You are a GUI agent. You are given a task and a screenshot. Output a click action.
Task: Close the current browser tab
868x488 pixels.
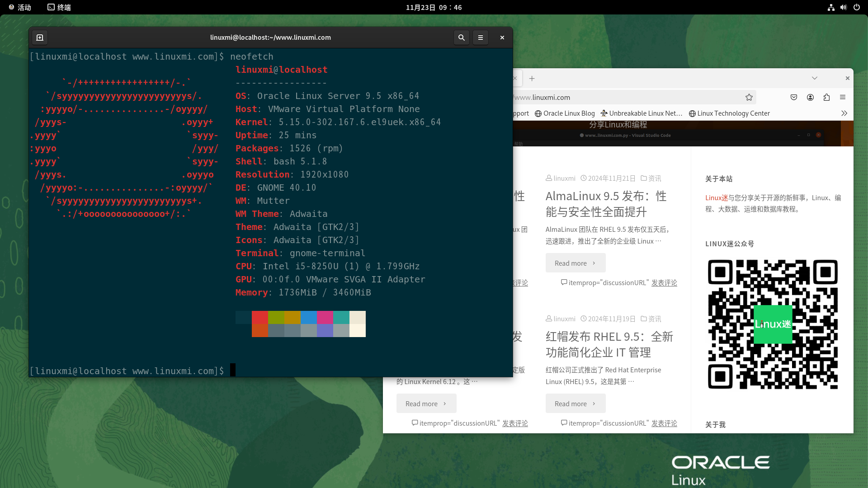pyautogui.click(x=515, y=78)
